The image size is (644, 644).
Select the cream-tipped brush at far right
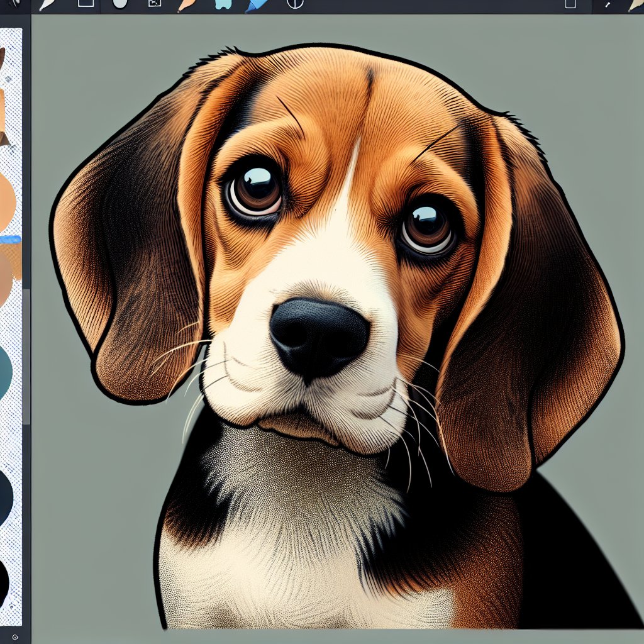coord(636,5)
